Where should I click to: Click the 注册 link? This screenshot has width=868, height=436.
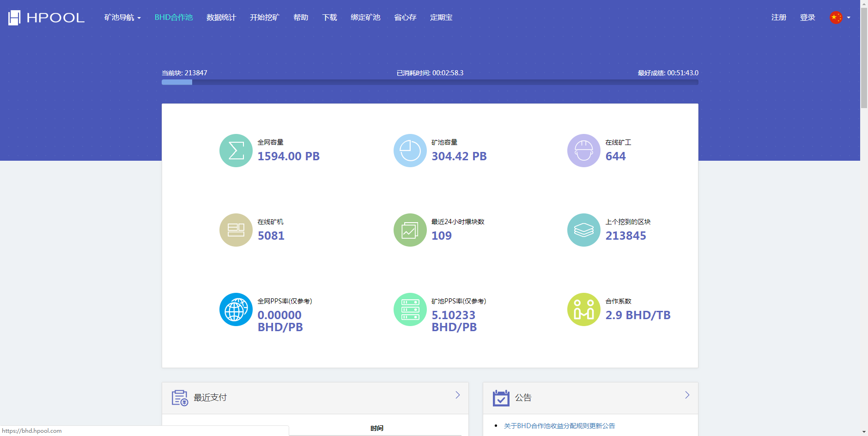point(779,18)
